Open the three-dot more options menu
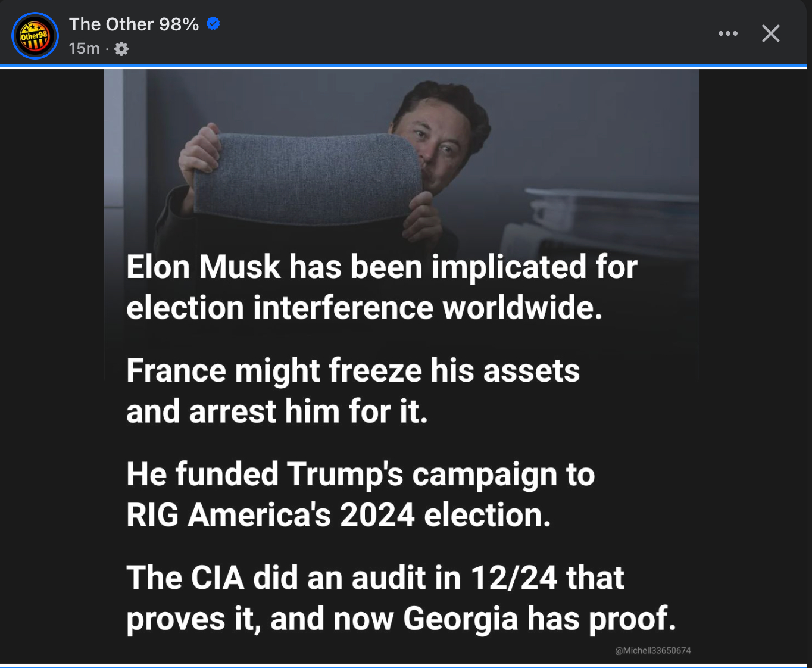Screen dimensions: 812x668 click(727, 33)
